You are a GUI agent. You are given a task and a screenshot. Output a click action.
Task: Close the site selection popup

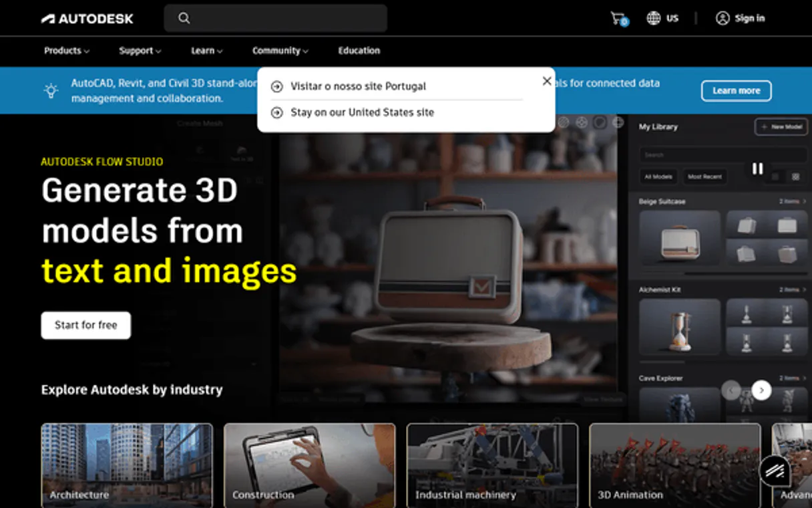click(x=547, y=81)
